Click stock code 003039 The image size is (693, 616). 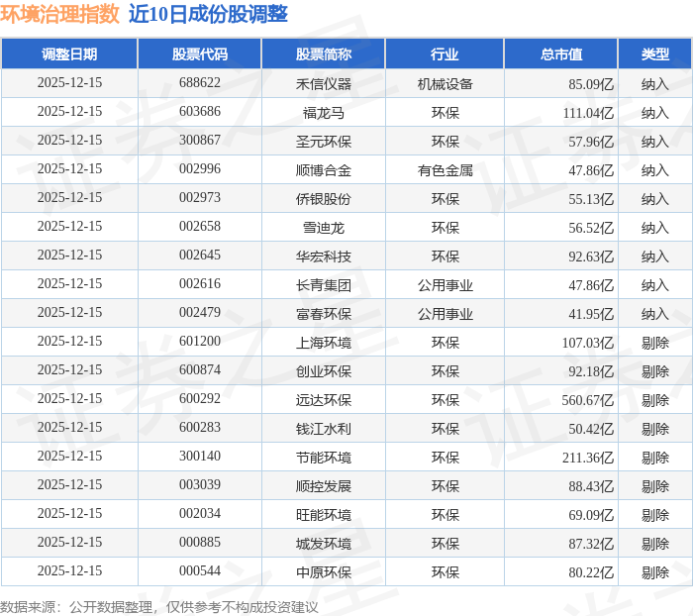[200, 485]
